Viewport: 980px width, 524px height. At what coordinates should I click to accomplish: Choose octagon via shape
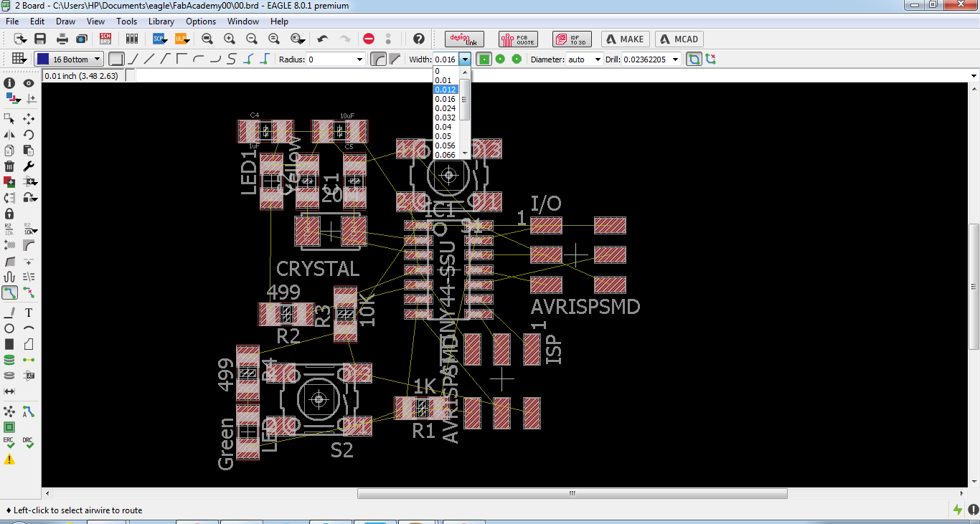[516, 59]
